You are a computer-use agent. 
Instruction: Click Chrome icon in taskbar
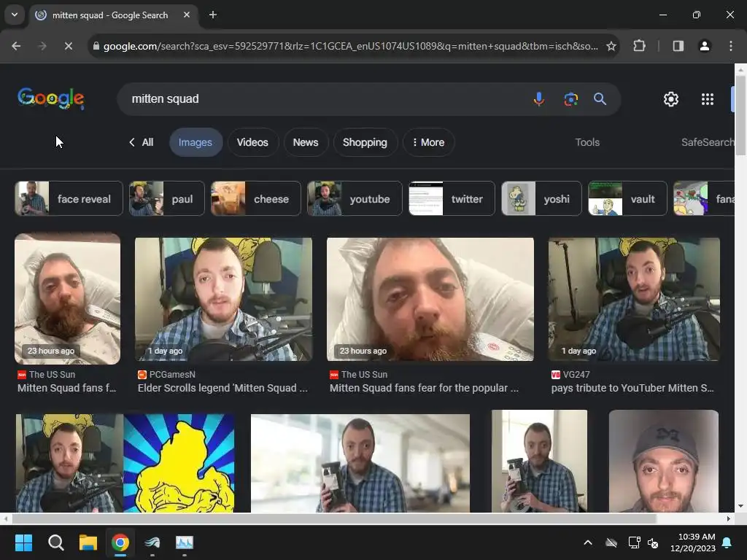tap(120, 542)
